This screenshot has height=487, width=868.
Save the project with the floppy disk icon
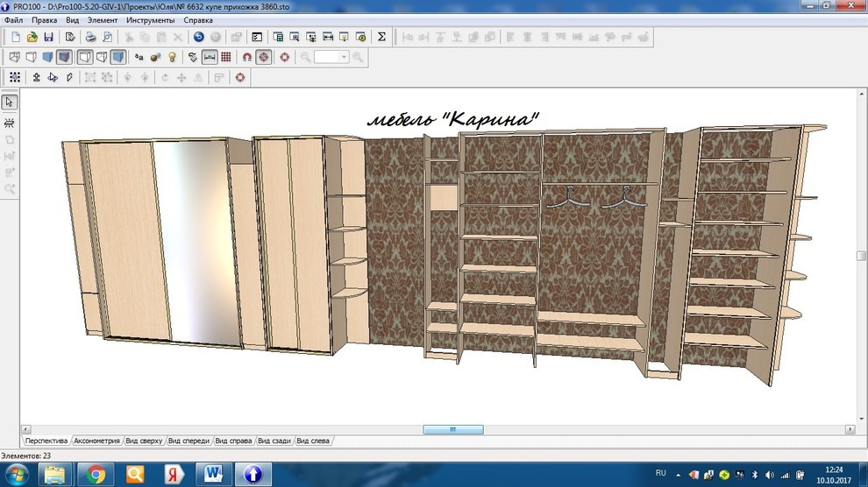(48, 37)
